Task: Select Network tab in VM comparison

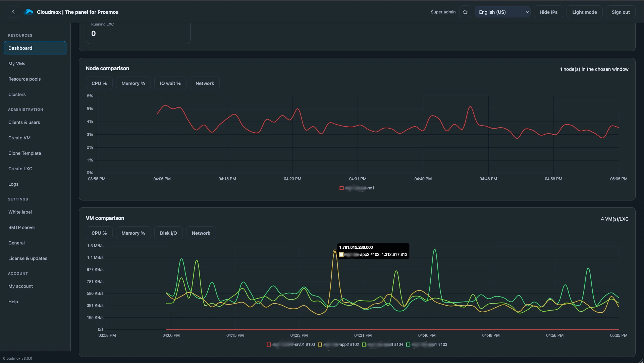Action: [201, 233]
